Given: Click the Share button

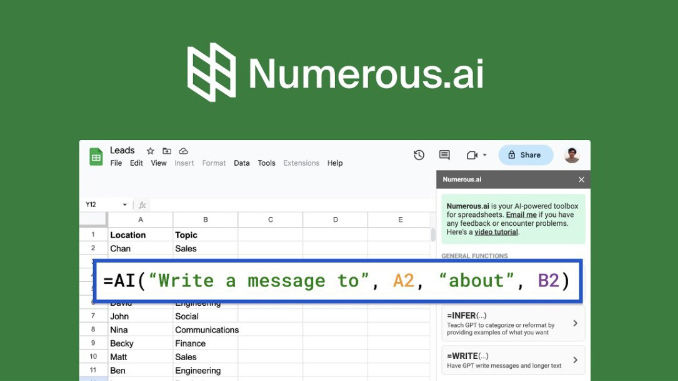Looking at the screenshot, I should [526, 155].
